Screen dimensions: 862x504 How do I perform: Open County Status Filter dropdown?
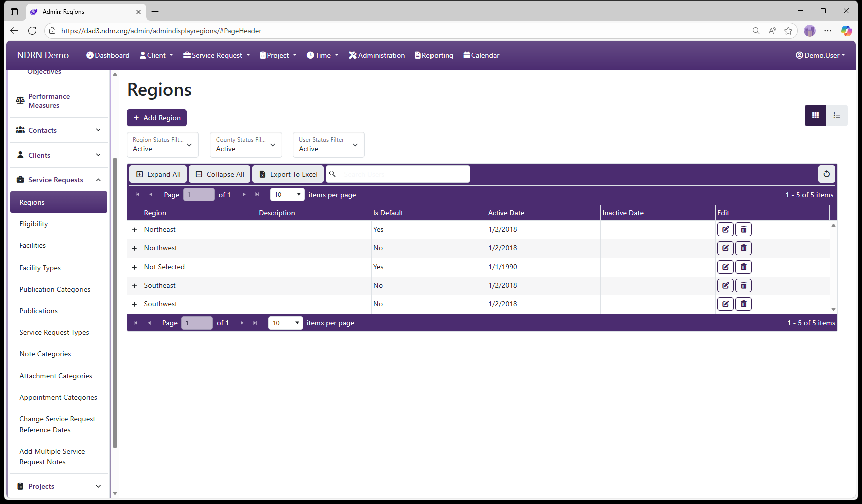coord(246,145)
